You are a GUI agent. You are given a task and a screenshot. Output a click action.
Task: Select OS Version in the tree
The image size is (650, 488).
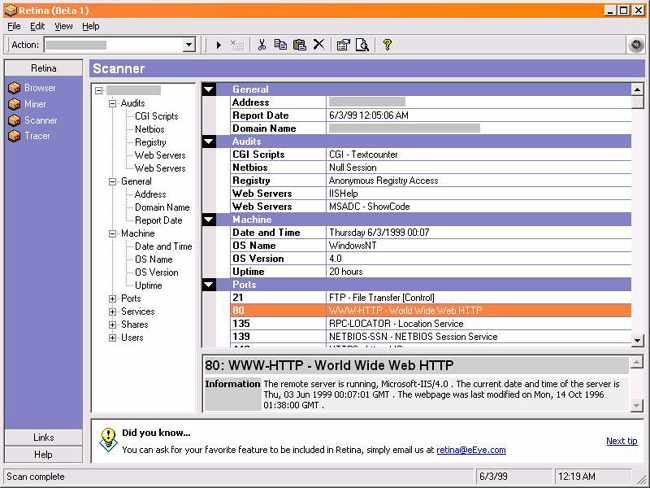click(x=156, y=272)
